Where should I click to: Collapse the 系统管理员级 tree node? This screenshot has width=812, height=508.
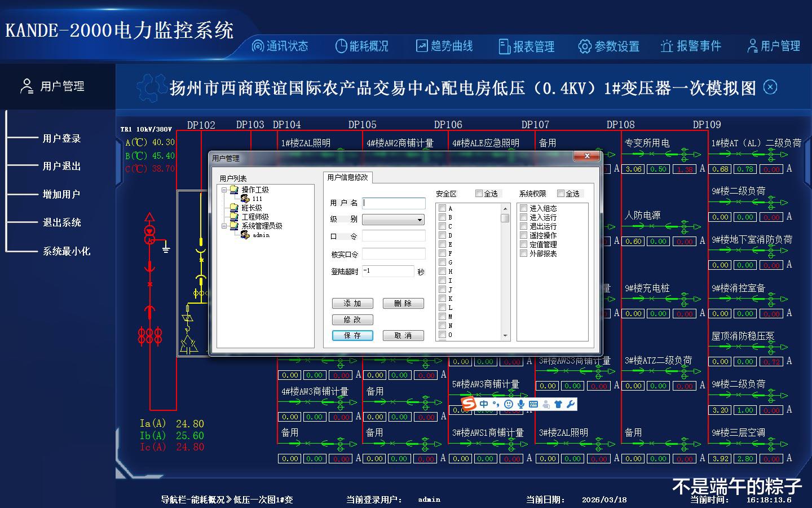[x=224, y=226]
